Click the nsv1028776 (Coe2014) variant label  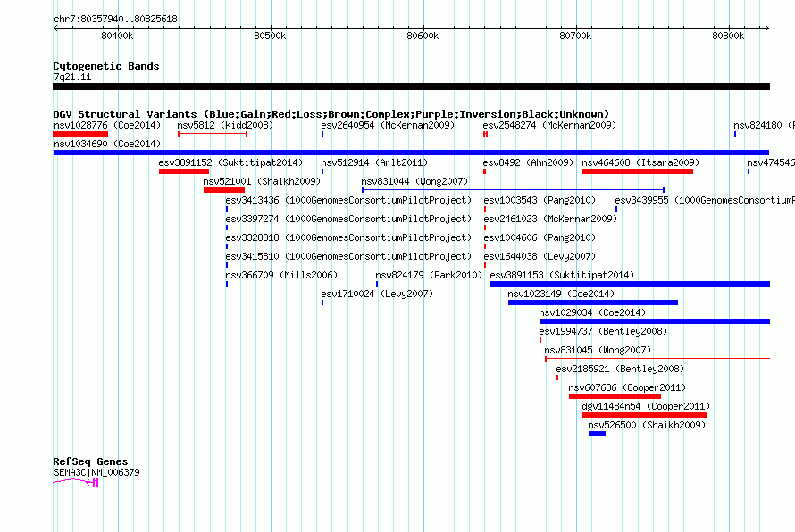107,125
